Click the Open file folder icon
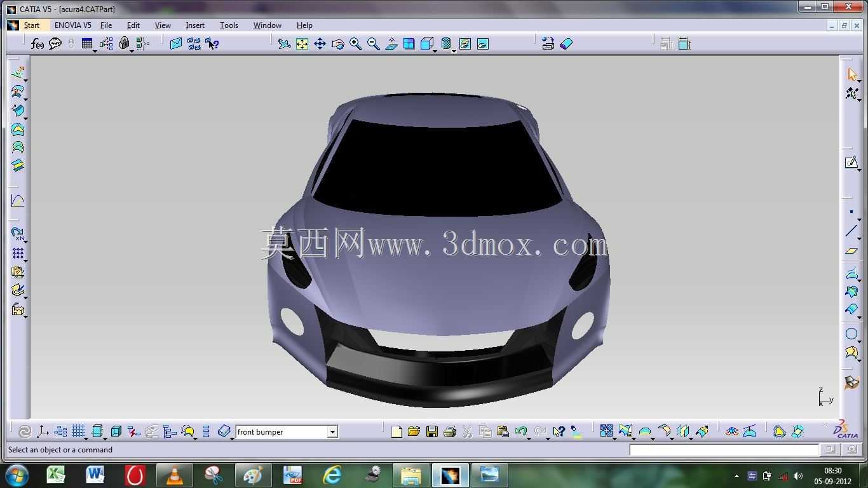Image resolution: width=868 pixels, height=488 pixels. 414,432
